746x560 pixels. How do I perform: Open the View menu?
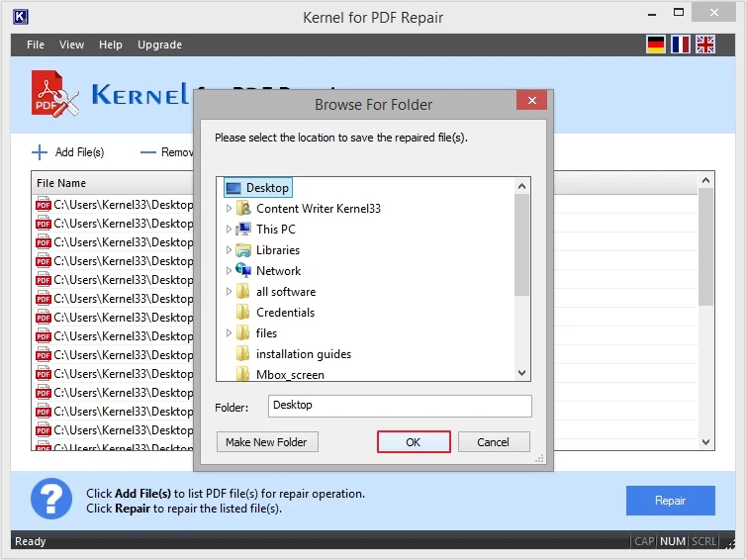click(72, 45)
